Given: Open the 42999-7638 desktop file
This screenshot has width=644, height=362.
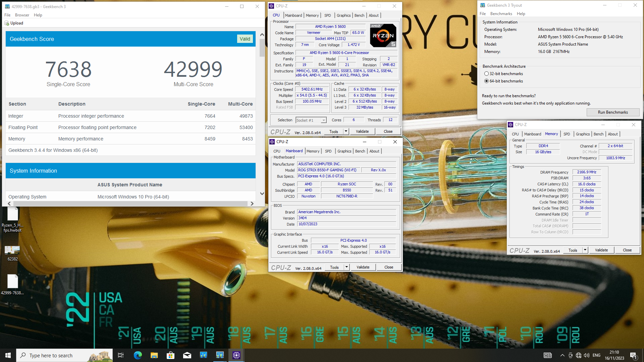Looking at the screenshot, I should 12,285.
